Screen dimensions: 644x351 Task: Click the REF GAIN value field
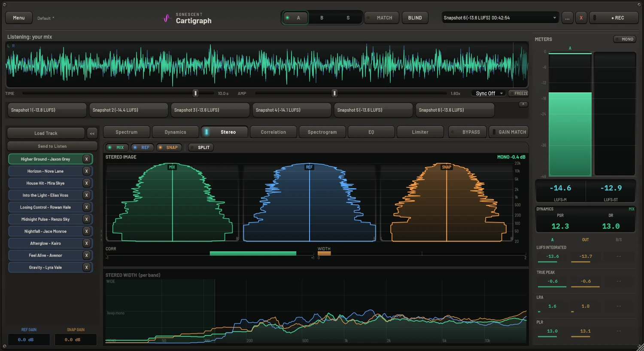[29, 339]
